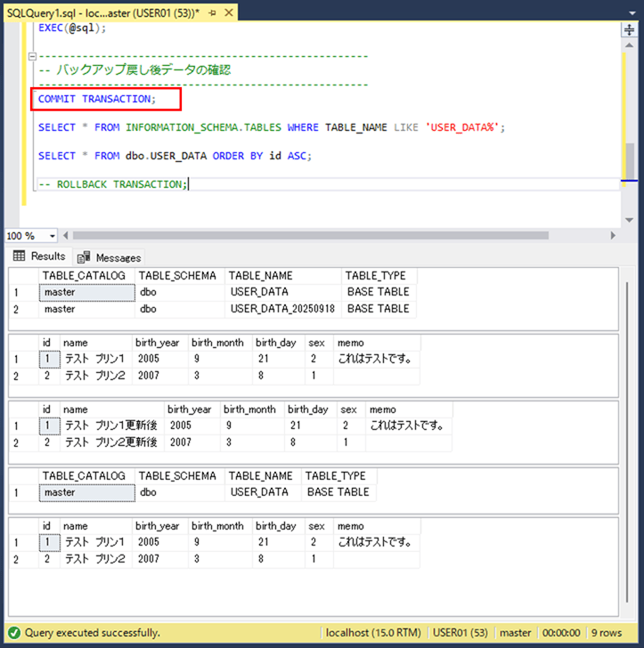The width and height of the screenshot is (644, 648).
Task: Click the editor vertical scrollbar down arrow
Action: (629, 220)
